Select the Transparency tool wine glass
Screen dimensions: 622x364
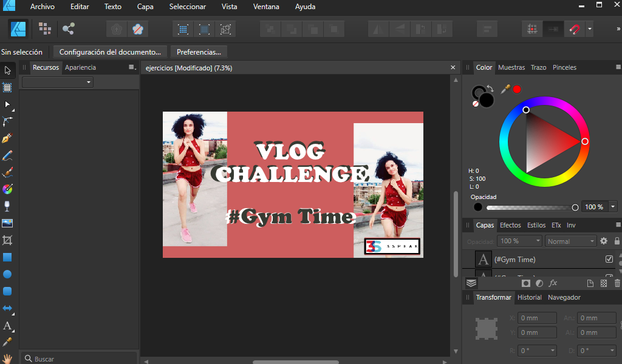(x=7, y=206)
